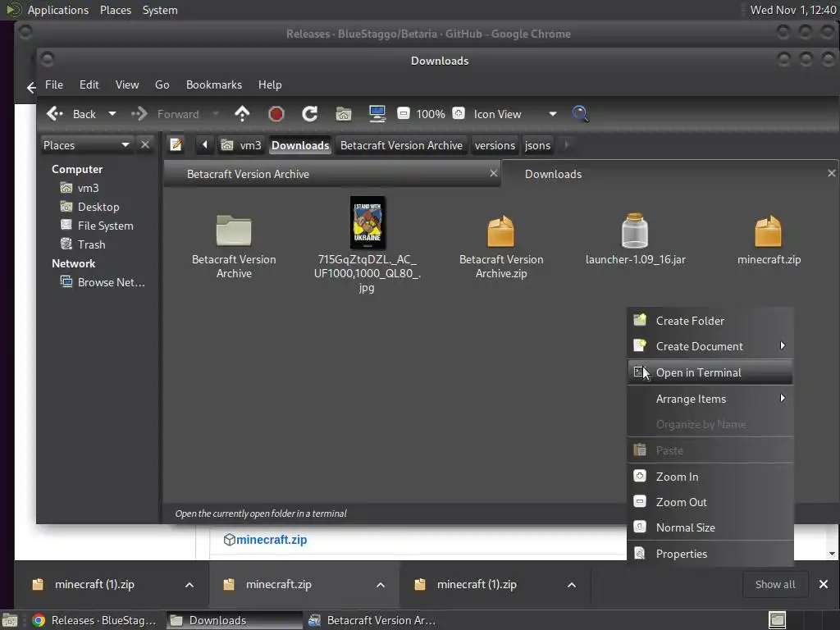840x630 pixels.
Task: Reload the current folder icon
Action: pos(309,113)
